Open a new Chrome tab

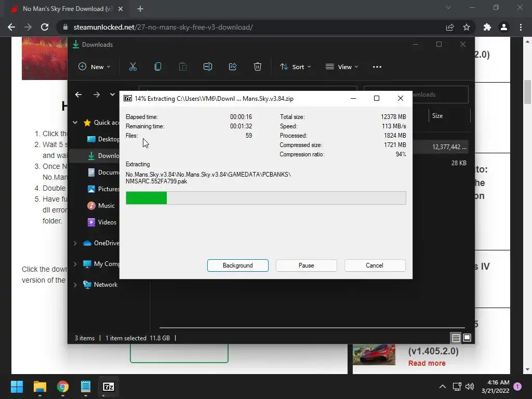(140, 9)
